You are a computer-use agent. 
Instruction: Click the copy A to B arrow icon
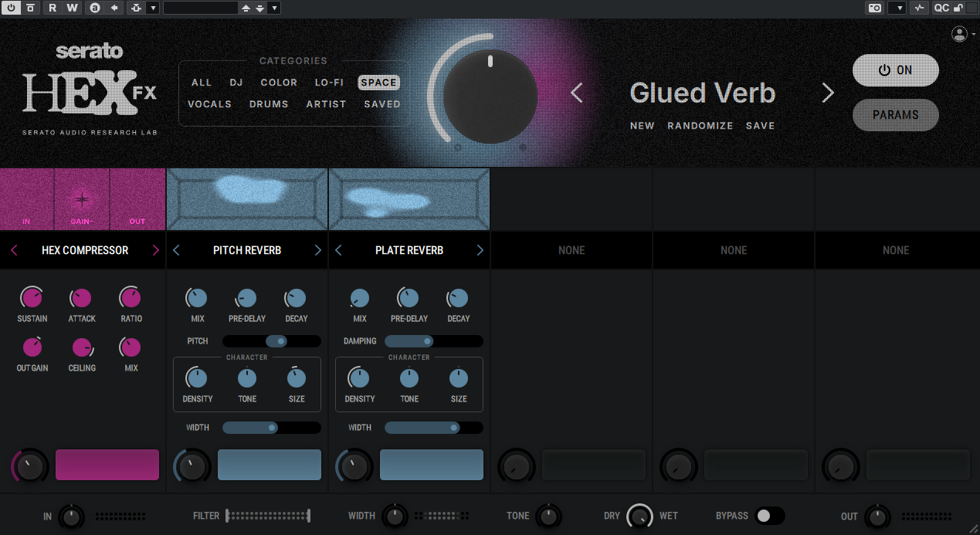click(114, 8)
